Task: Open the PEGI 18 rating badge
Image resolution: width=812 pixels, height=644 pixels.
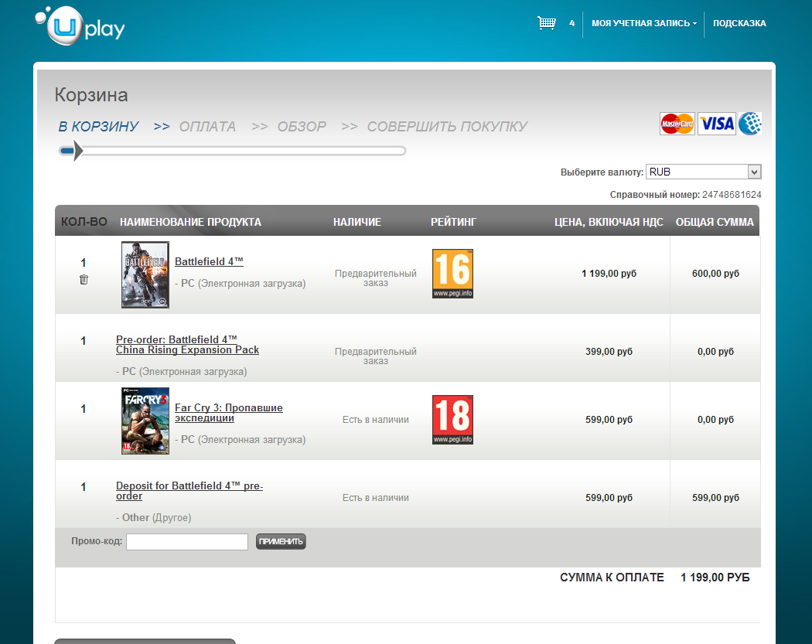Action: coord(452,419)
